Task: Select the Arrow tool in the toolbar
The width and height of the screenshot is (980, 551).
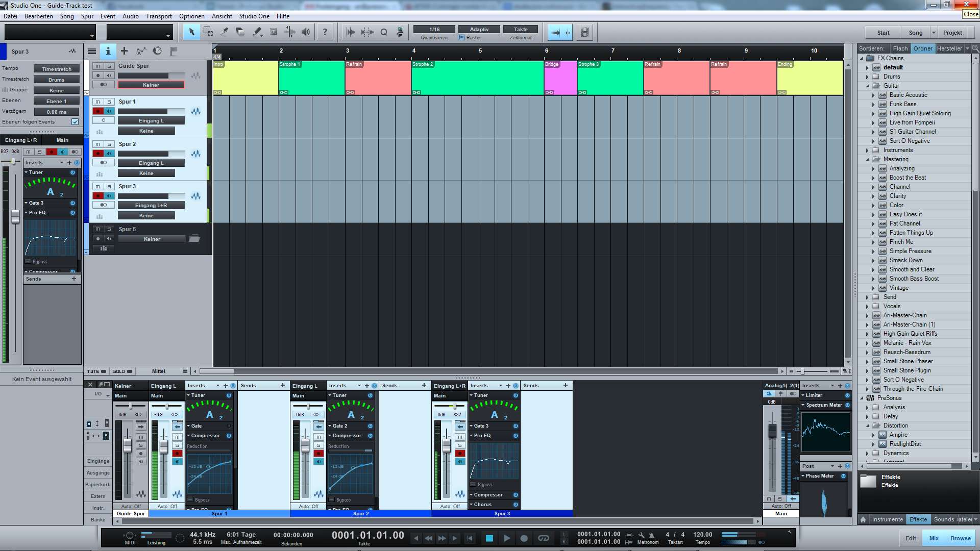Action: [x=191, y=32]
